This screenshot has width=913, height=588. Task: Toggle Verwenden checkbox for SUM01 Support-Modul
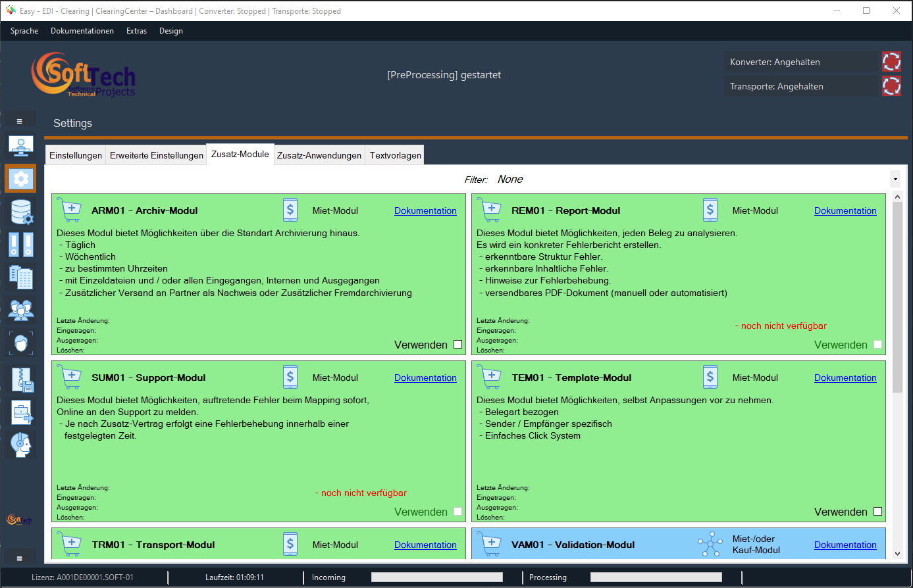tap(457, 512)
